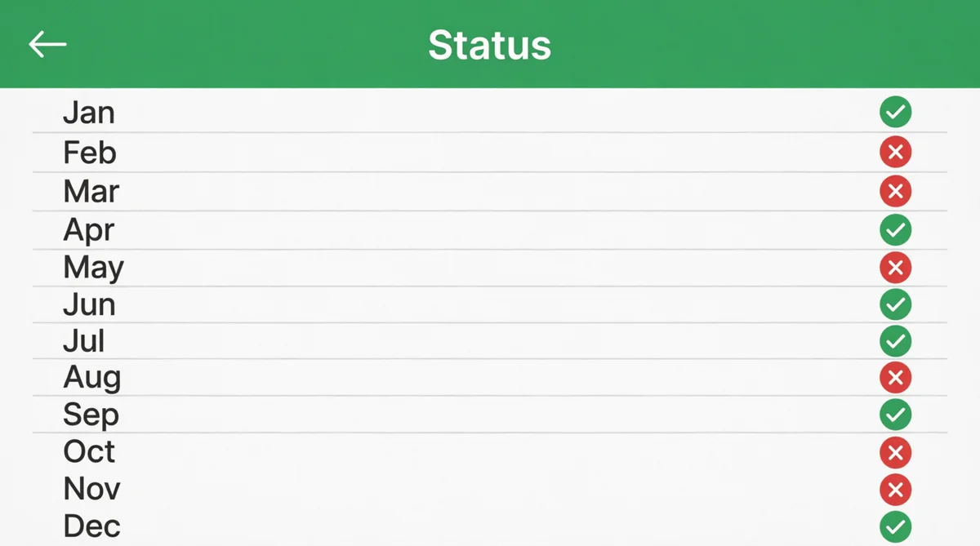Viewport: 980px width, 546px height.
Task: Toggle the Oct red X status
Action: point(895,452)
